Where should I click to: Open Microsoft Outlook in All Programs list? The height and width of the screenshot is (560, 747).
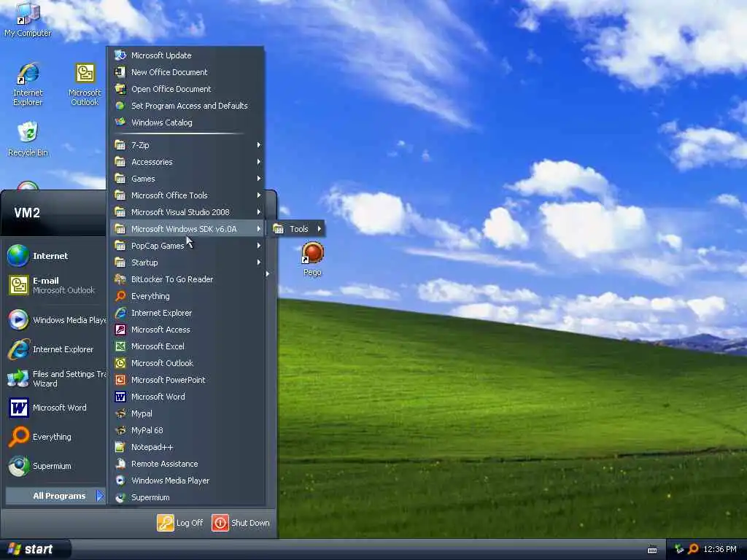point(187,363)
